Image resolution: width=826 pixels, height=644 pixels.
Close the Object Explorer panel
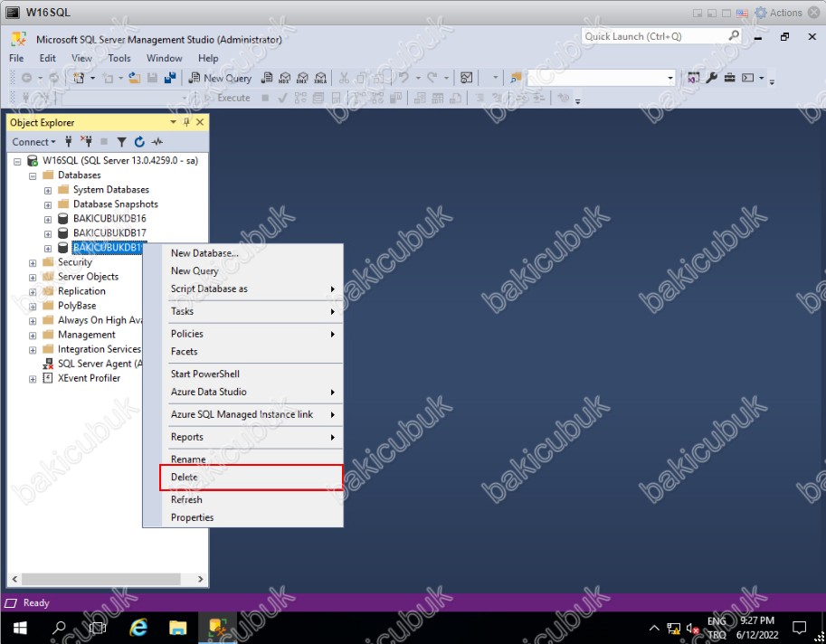coord(200,122)
